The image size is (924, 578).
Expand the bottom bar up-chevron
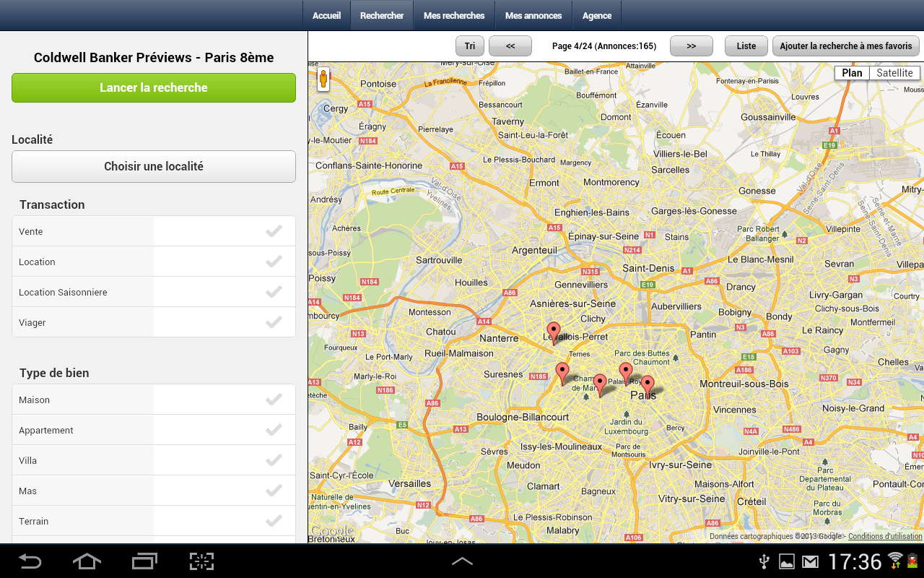click(x=462, y=561)
